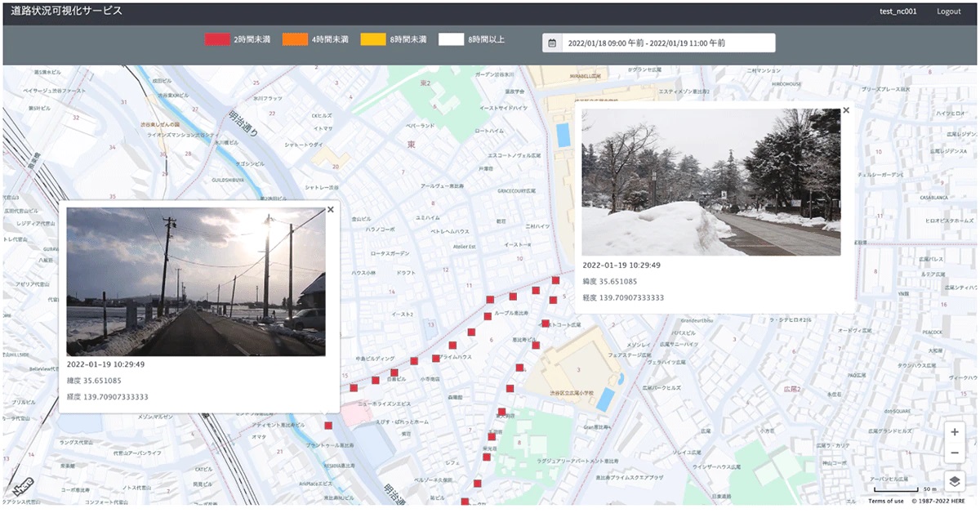Close the popup showing the utility-pole road photo
The height and width of the screenshot is (513, 980).
[x=330, y=209]
